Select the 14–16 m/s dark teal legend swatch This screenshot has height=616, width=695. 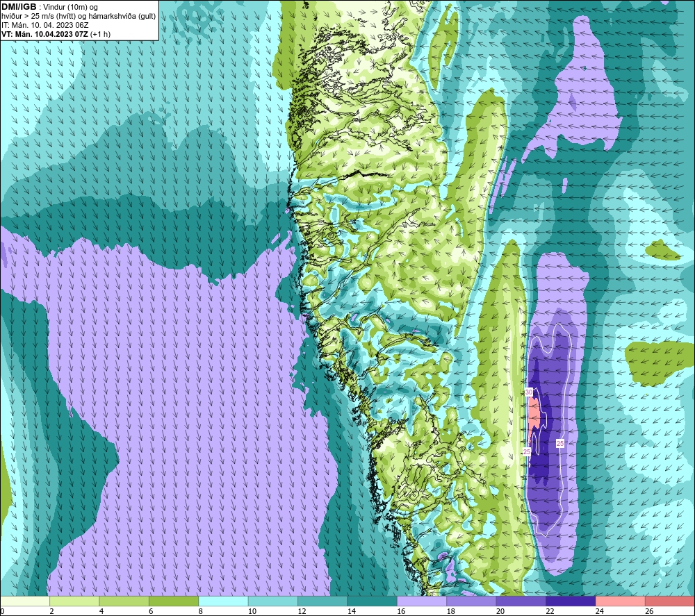(x=373, y=601)
